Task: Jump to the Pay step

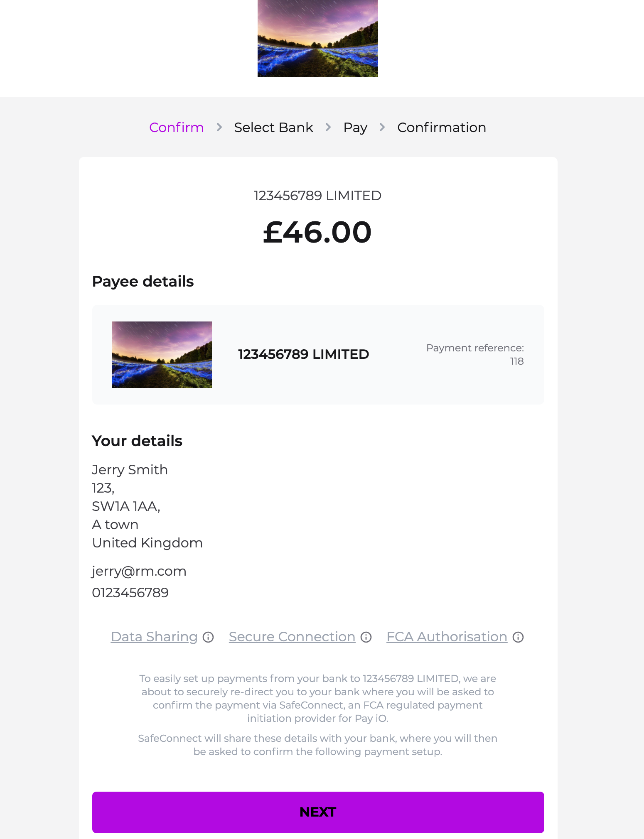Action: (355, 128)
